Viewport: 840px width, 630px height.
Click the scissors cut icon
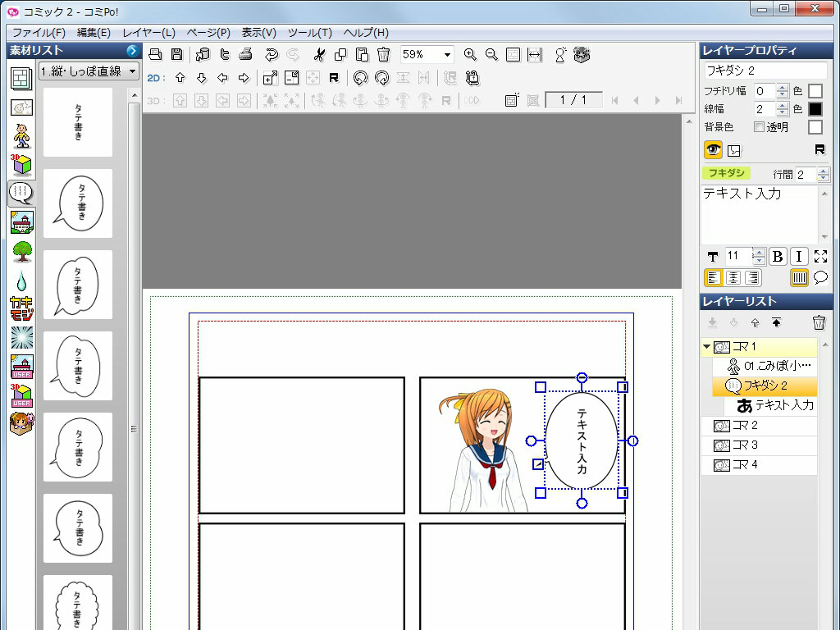point(319,55)
